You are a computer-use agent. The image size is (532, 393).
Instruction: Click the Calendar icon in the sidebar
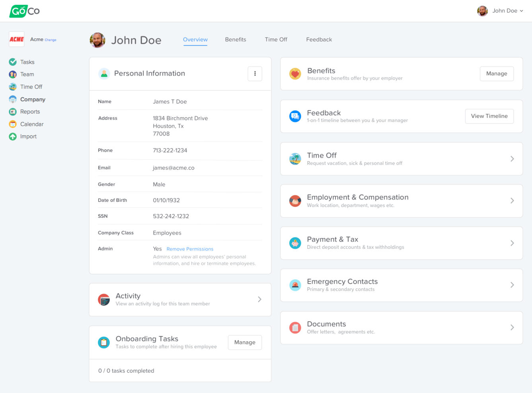pyautogui.click(x=13, y=124)
